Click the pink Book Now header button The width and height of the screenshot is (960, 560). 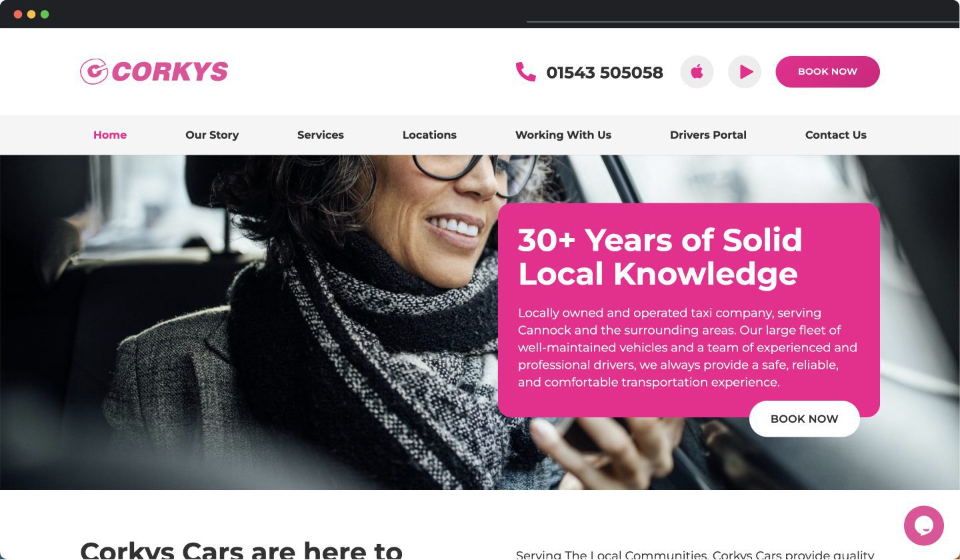[x=827, y=71]
